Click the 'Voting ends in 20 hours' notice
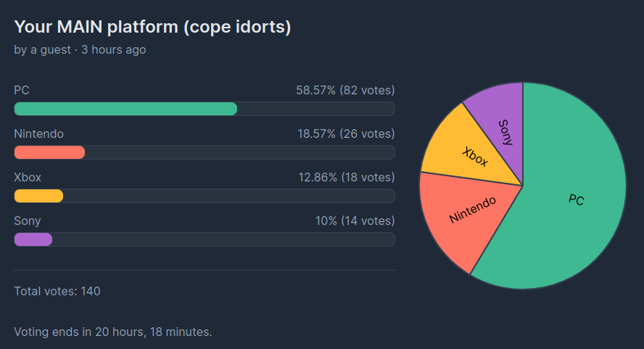The width and height of the screenshot is (644, 349). tap(113, 332)
